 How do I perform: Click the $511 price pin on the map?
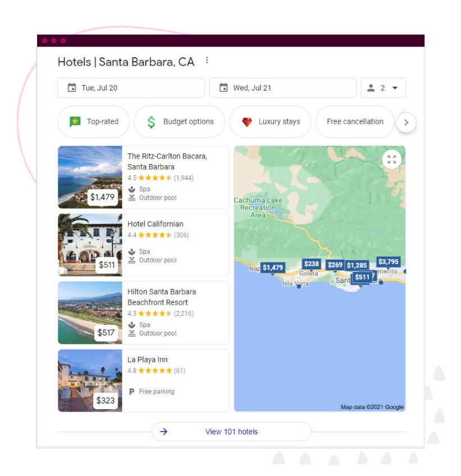[362, 277]
